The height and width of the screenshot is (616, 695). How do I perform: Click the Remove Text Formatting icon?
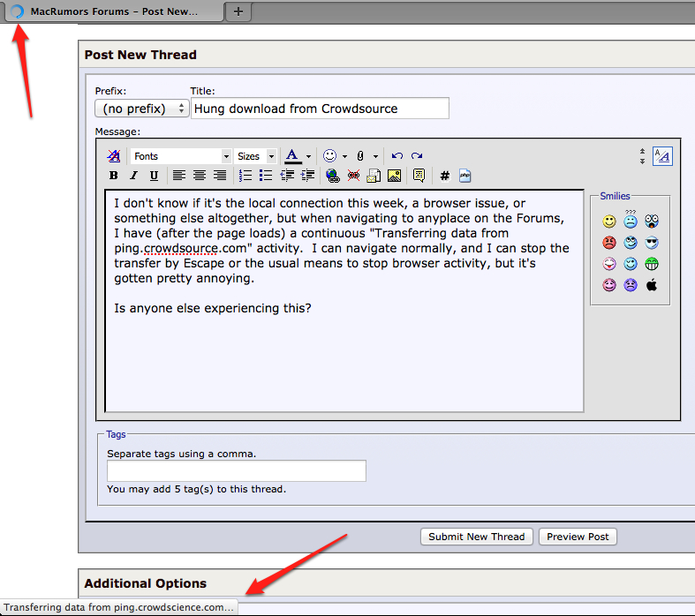click(x=113, y=156)
